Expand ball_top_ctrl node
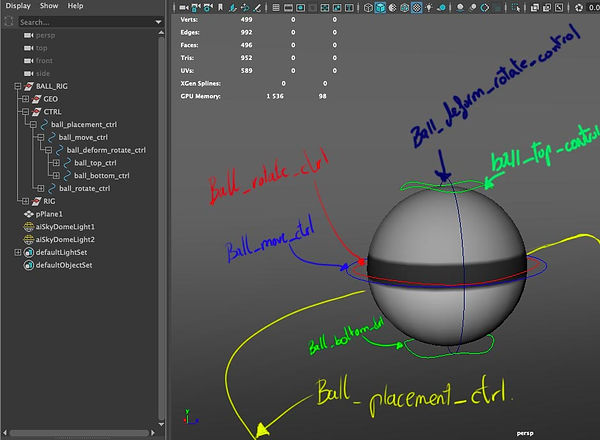Viewport: 600px width, 440px height. pyautogui.click(x=56, y=163)
